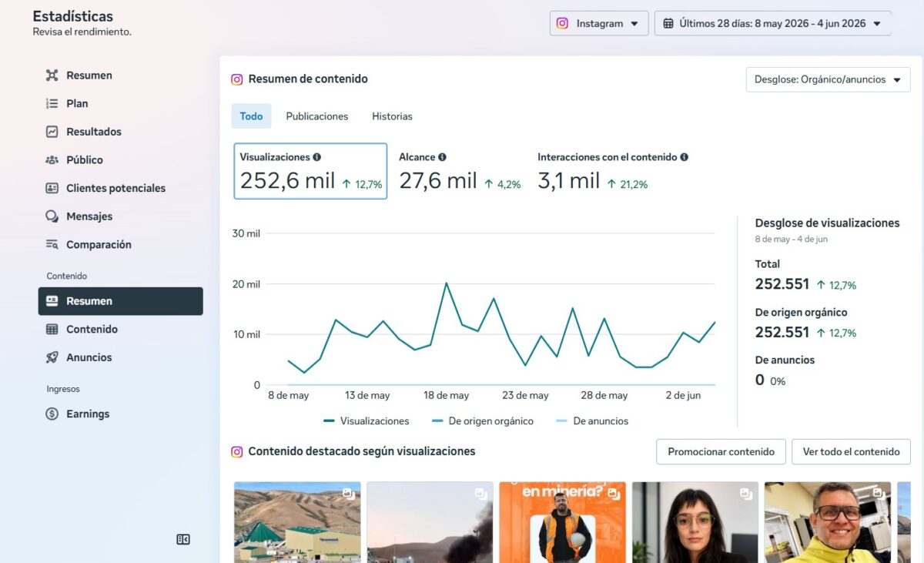Open the mining plant building thumbnail
The width and height of the screenshot is (924, 563).
[297, 522]
